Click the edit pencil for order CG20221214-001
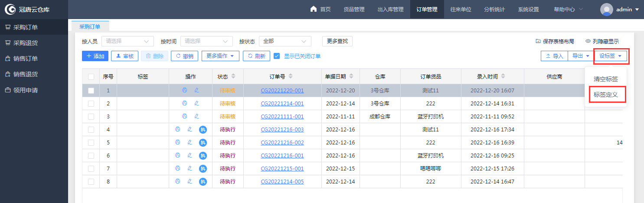 pyautogui.click(x=196, y=103)
